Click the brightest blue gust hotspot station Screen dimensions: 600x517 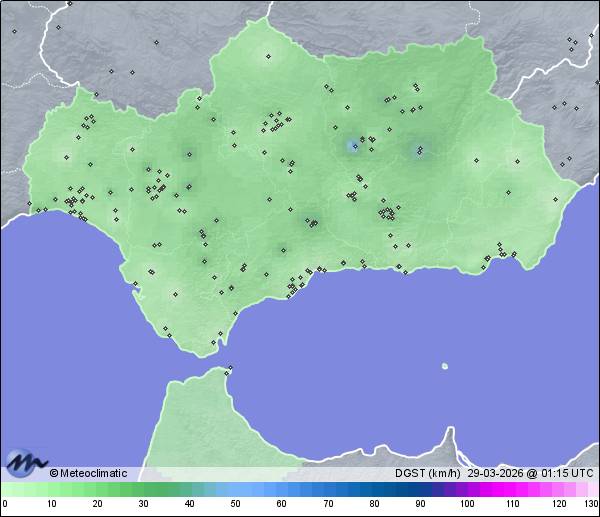click(x=352, y=146)
